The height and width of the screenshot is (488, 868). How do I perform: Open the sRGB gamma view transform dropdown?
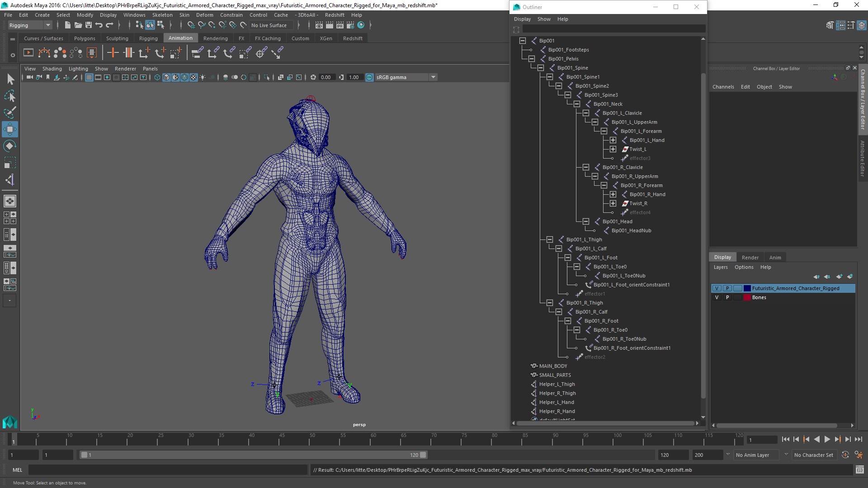click(x=406, y=77)
